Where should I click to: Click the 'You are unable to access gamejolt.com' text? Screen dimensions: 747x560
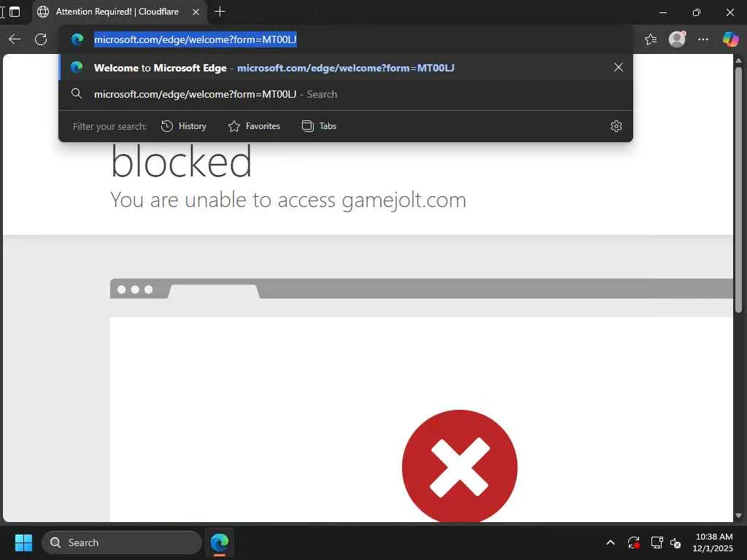[288, 200]
